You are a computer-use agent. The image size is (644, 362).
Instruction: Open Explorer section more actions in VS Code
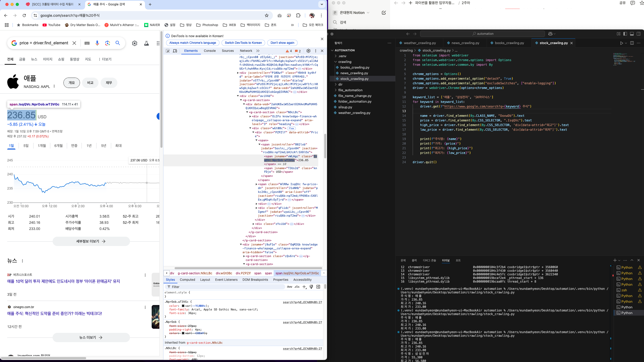tap(389, 43)
